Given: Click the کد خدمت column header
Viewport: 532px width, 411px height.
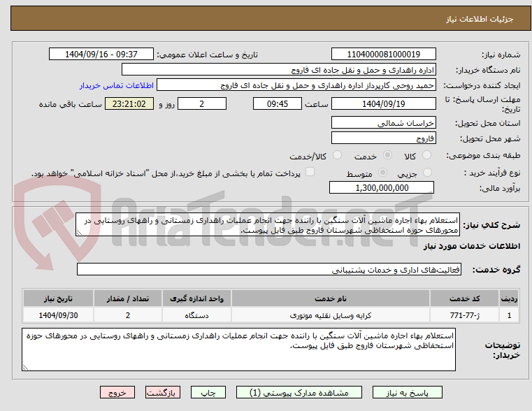Looking at the screenshot, I should tap(464, 298).
